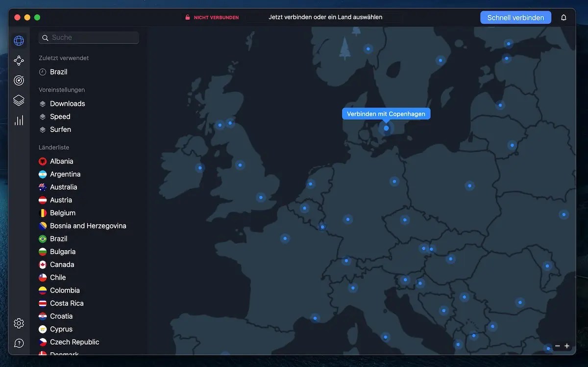The width and height of the screenshot is (588, 367).
Task: Open the presets layers icon in sidebar
Action: 19,100
